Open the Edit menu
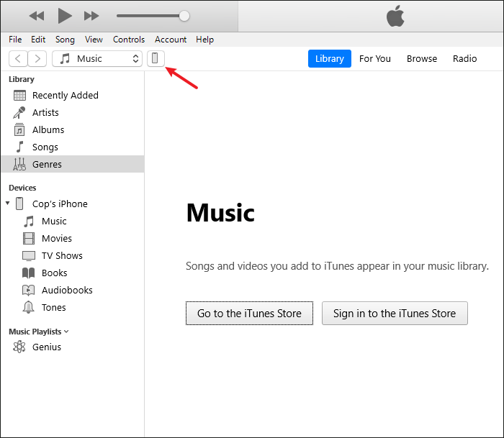Screen dimensions: 504x438 click(x=38, y=40)
